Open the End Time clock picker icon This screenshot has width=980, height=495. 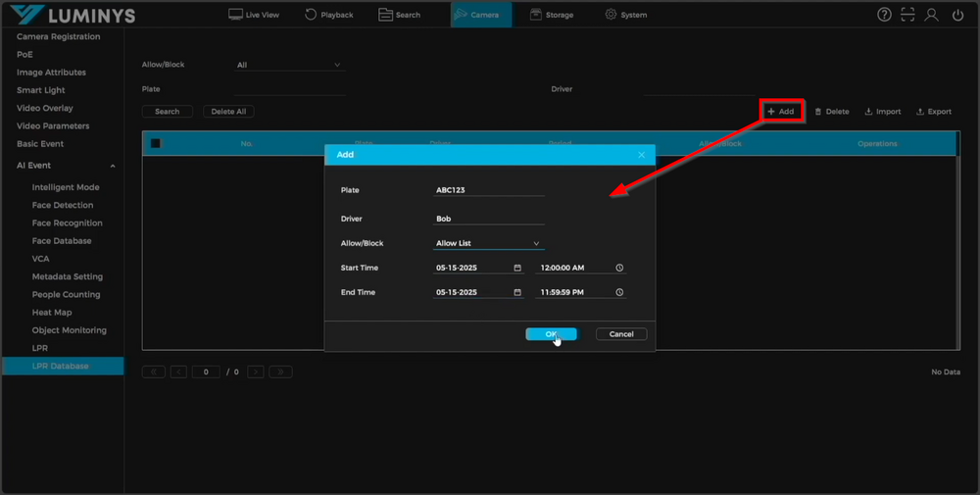pos(619,292)
